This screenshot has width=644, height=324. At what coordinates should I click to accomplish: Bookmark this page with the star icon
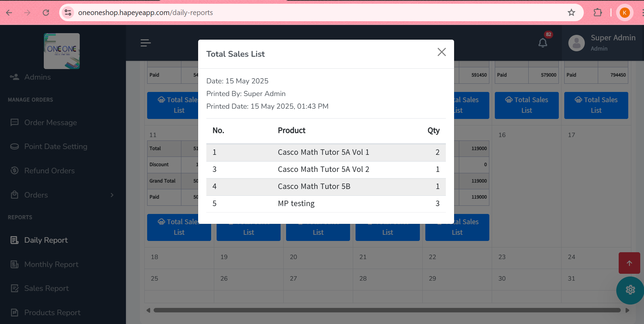[571, 13]
